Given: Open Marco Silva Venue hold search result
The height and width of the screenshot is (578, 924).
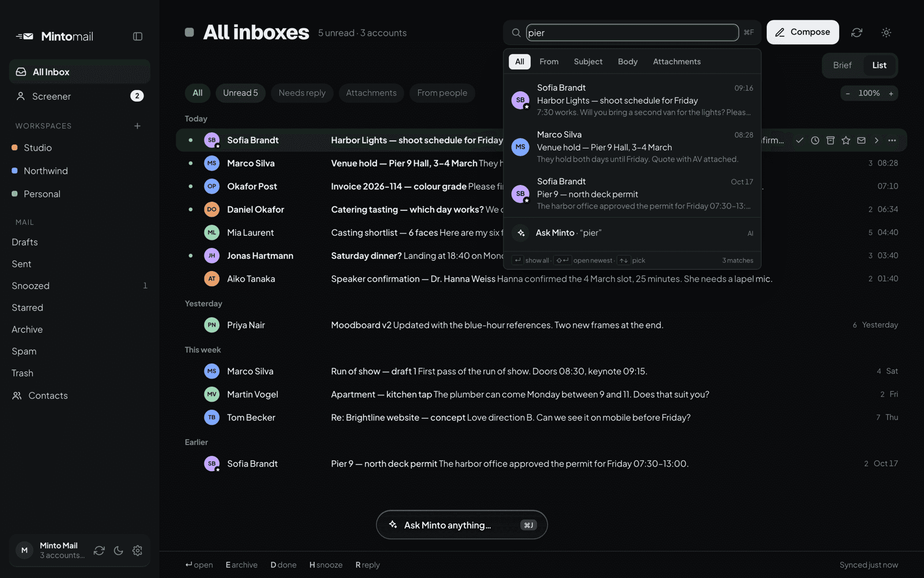Looking at the screenshot, I should point(632,147).
